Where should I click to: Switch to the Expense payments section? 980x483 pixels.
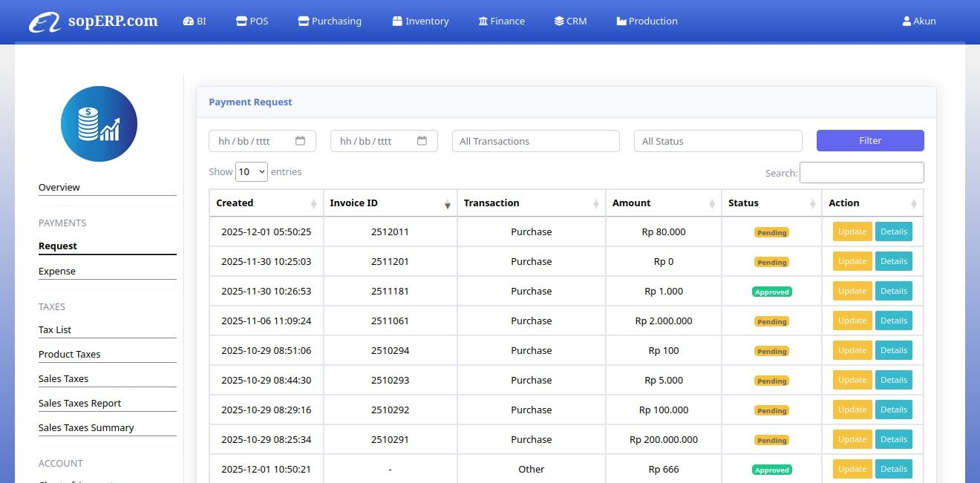(x=56, y=271)
